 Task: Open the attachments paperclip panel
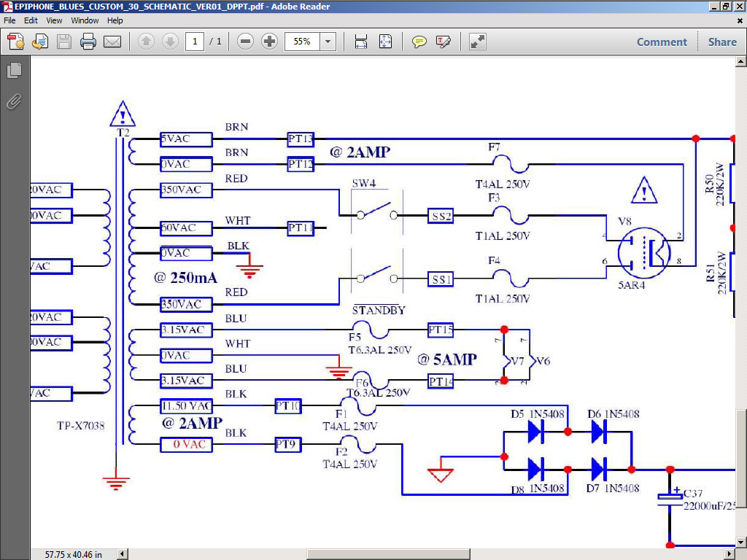coord(14,101)
